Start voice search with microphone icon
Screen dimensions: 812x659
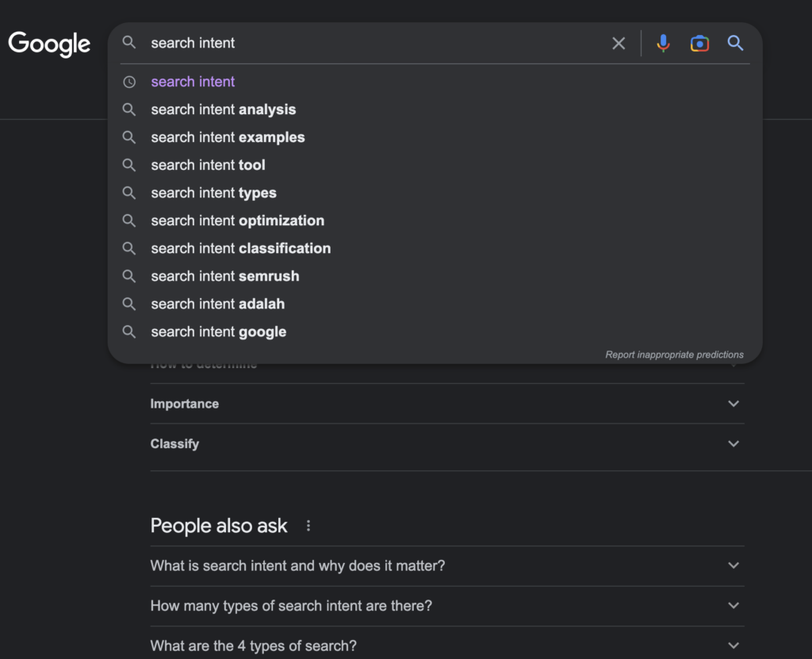663,44
